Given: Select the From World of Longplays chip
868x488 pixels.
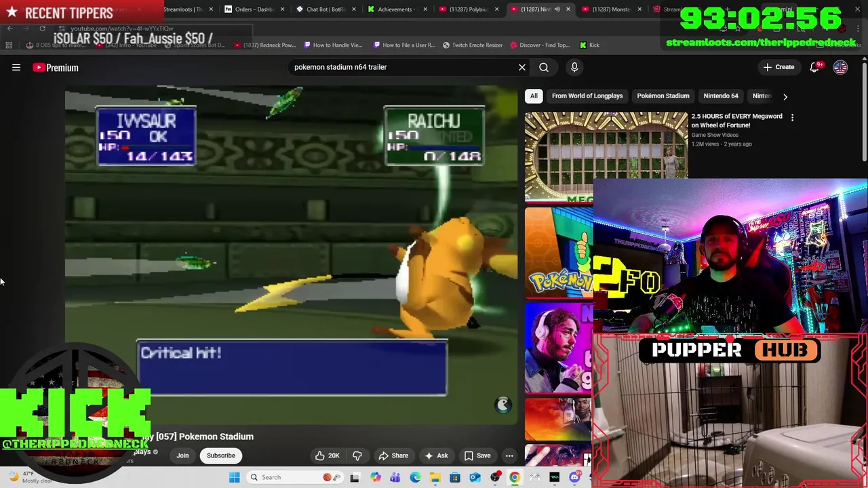Looking at the screenshot, I should (x=587, y=96).
